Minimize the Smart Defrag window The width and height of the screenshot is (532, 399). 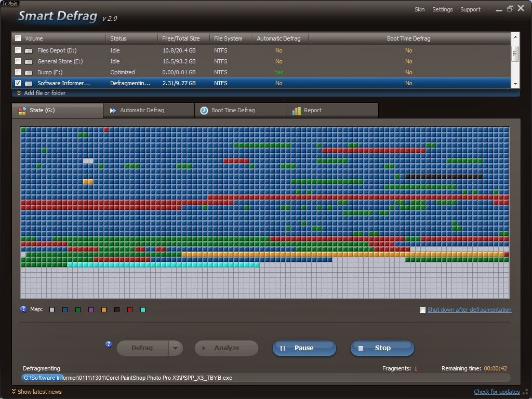click(x=499, y=10)
